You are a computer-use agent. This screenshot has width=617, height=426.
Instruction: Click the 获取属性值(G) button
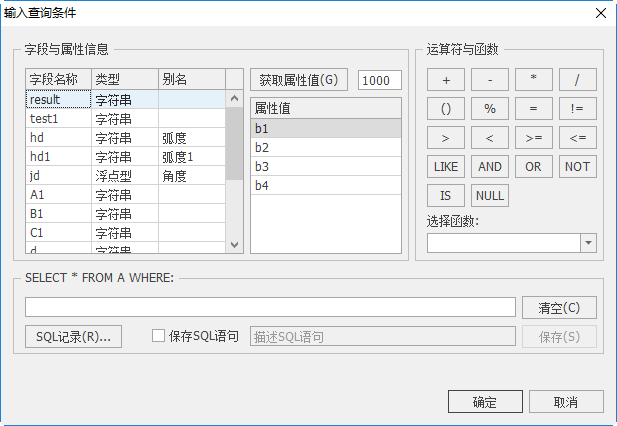pos(299,80)
